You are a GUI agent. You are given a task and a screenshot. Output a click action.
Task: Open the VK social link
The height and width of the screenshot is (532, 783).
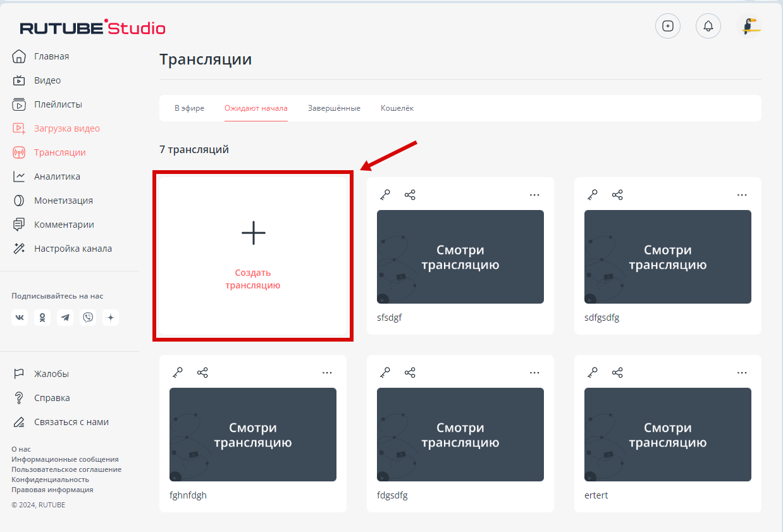(20, 318)
